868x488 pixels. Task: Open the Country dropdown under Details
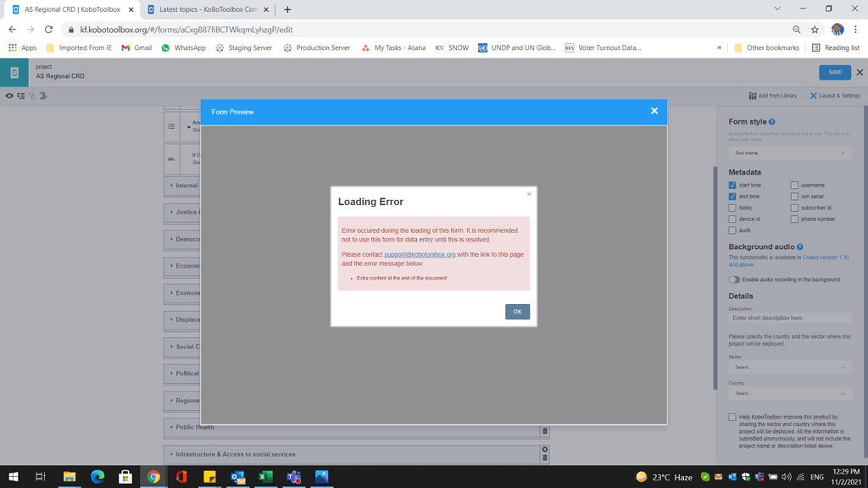(x=789, y=393)
